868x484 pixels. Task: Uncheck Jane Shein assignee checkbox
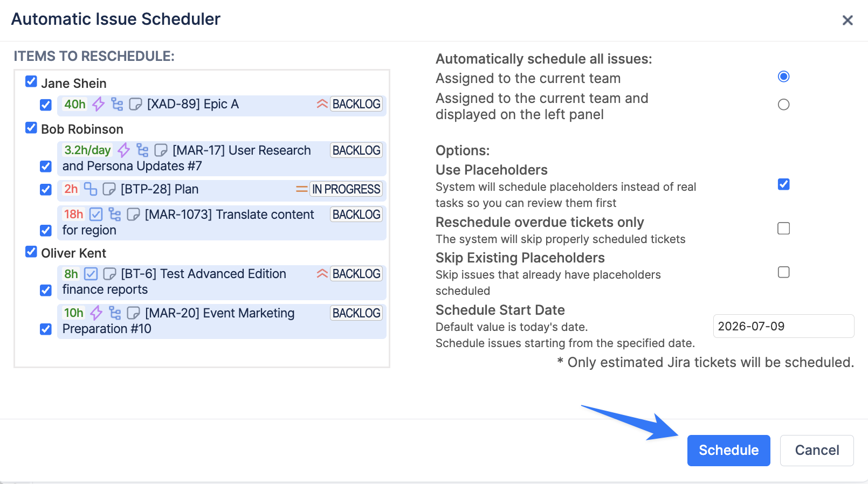tap(31, 82)
